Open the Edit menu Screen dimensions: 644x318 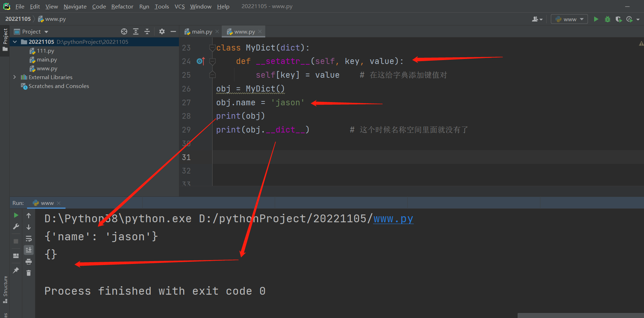pos(35,6)
